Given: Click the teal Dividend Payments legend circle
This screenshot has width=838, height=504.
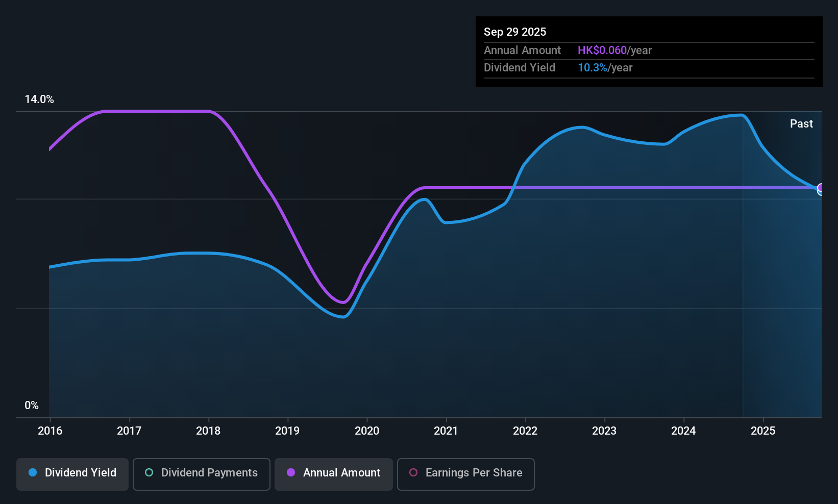Looking at the screenshot, I should click(x=149, y=472).
